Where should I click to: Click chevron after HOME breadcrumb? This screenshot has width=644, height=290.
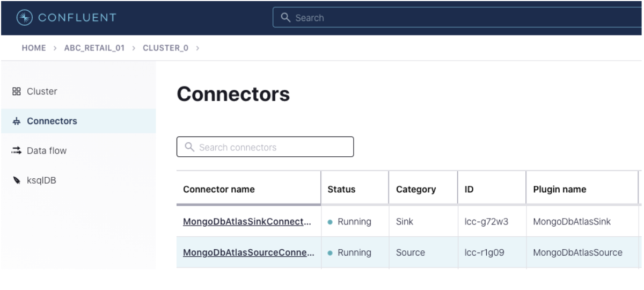point(55,48)
